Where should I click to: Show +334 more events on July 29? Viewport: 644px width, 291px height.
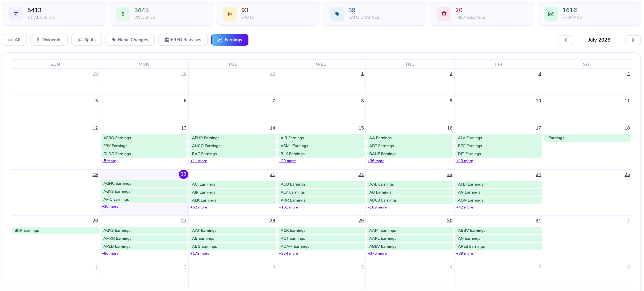[288, 253]
